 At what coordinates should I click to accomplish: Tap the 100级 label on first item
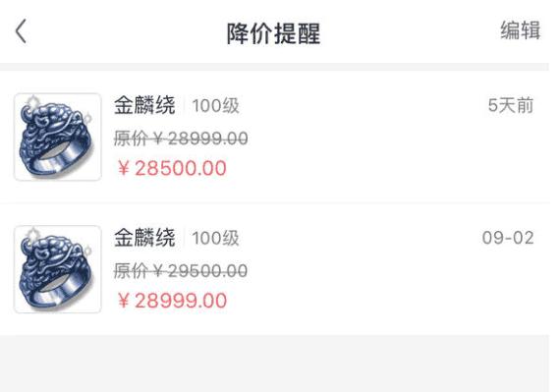[x=215, y=106]
